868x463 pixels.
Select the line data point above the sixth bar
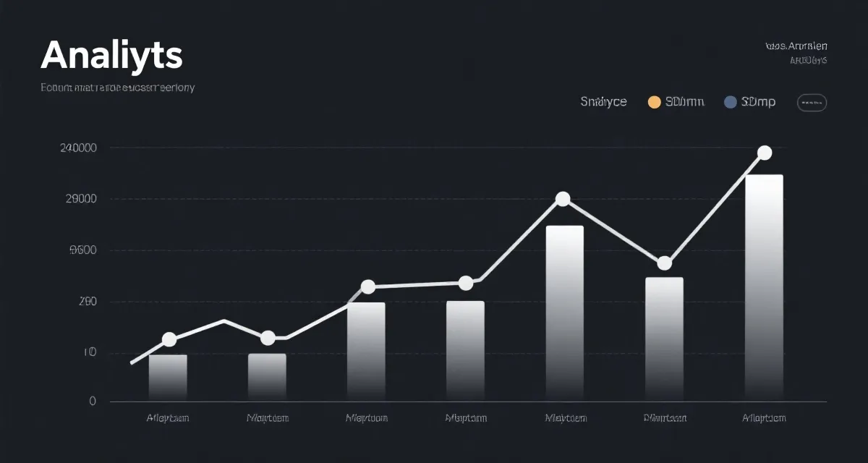[x=665, y=263]
